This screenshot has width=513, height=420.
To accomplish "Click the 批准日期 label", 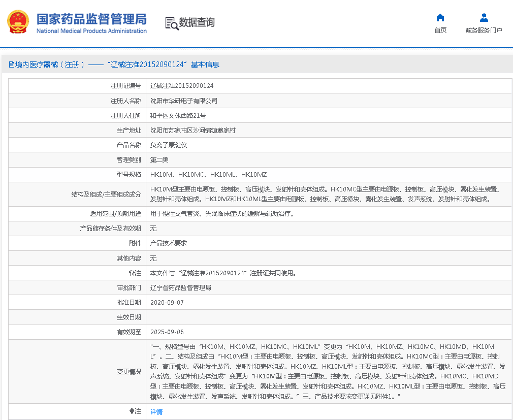I will point(129,303).
